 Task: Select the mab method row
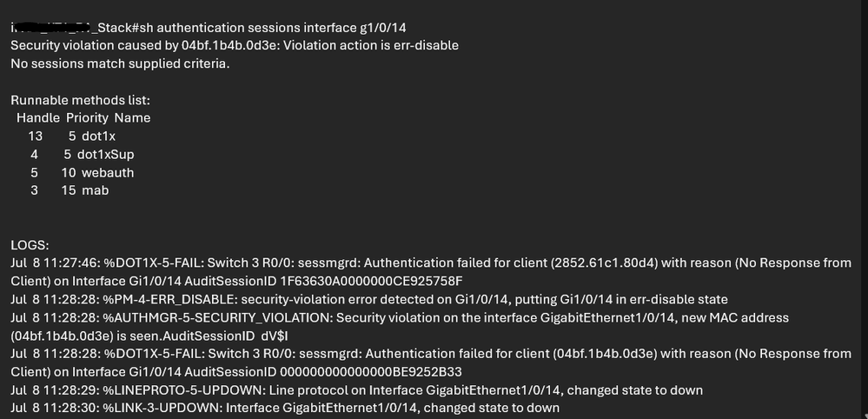pyautogui.click(x=95, y=190)
